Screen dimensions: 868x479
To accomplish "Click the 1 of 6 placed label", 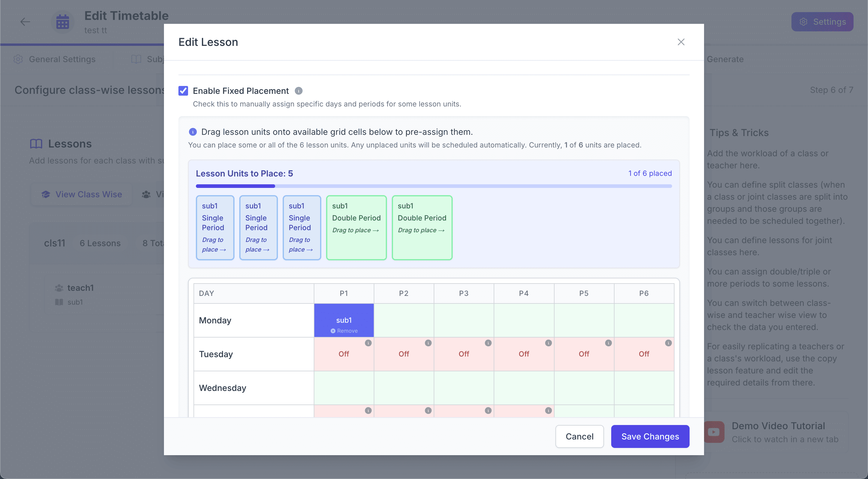I will 650,173.
